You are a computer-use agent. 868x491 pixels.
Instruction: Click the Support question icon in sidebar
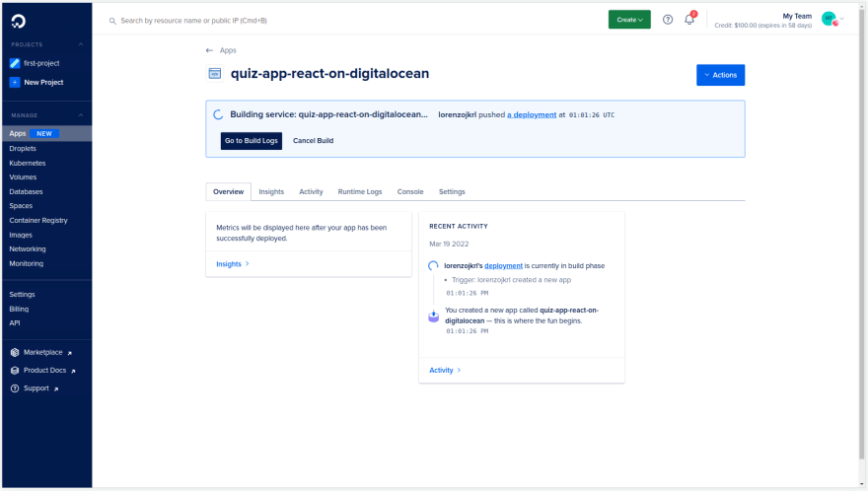15,388
